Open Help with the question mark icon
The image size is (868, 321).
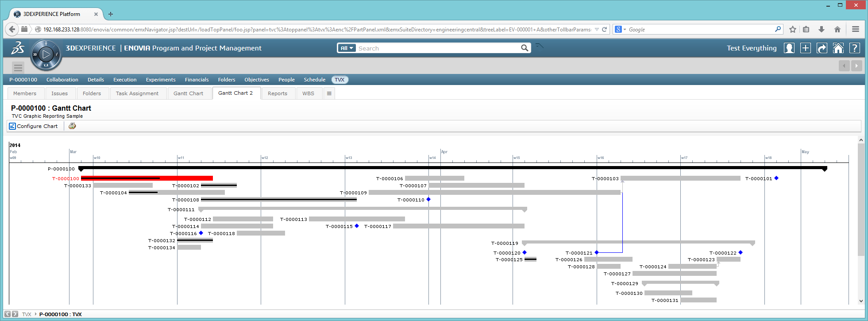pyautogui.click(x=854, y=48)
